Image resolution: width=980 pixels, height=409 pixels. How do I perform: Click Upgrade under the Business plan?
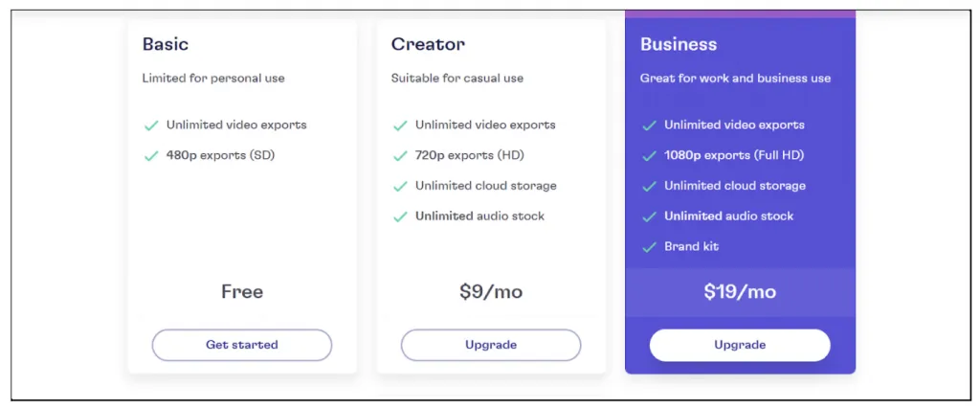[739, 345]
